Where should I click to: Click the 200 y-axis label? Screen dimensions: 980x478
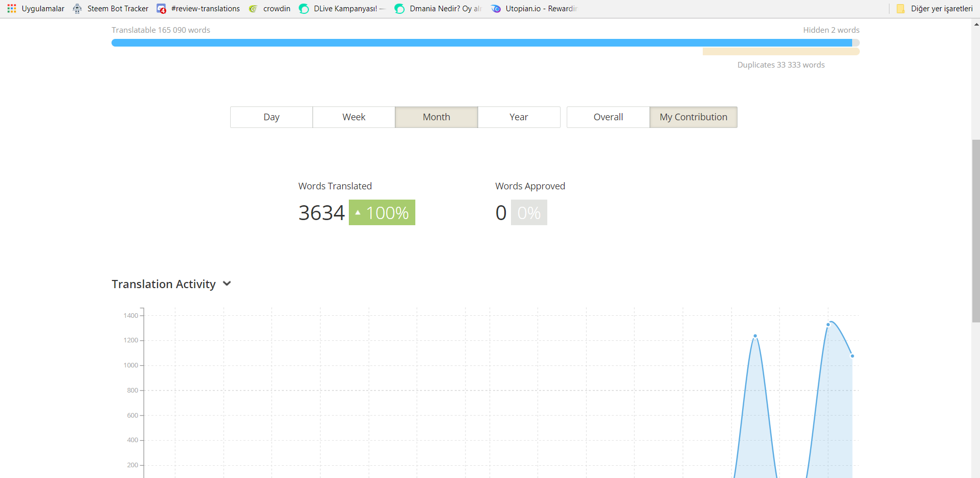point(132,465)
